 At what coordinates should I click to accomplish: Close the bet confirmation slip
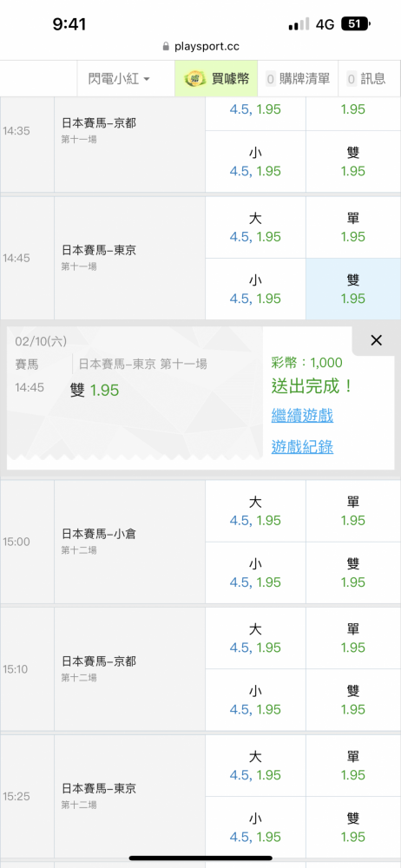click(376, 341)
